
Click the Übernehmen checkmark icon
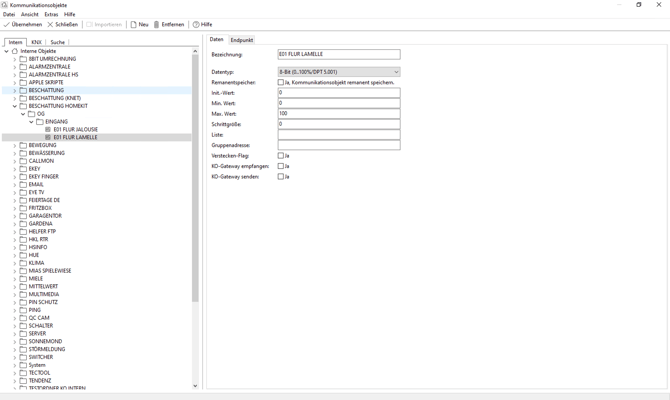point(7,25)
